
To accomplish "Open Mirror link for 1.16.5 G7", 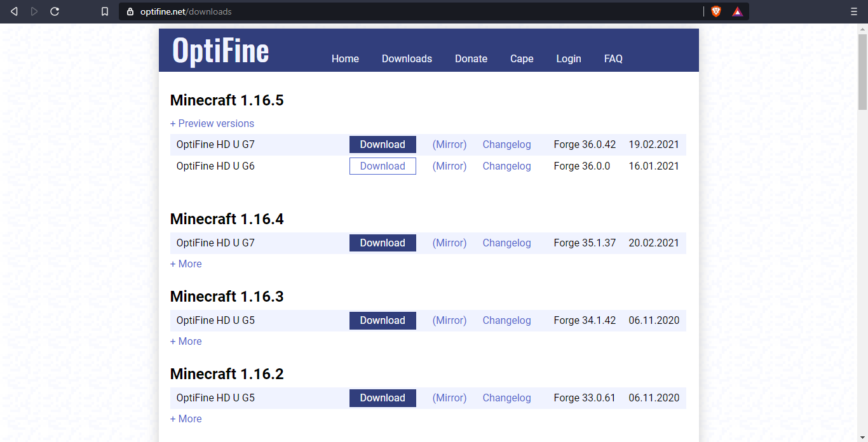I will click(x=450, y=144).
